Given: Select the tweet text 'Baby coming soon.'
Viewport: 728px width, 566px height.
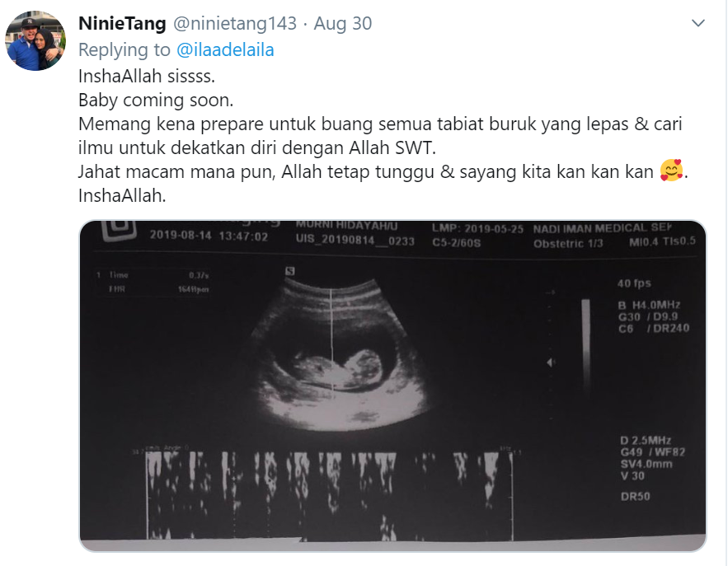Looking at the screenshot, I should pyautogui.click(x=156, y=100).
